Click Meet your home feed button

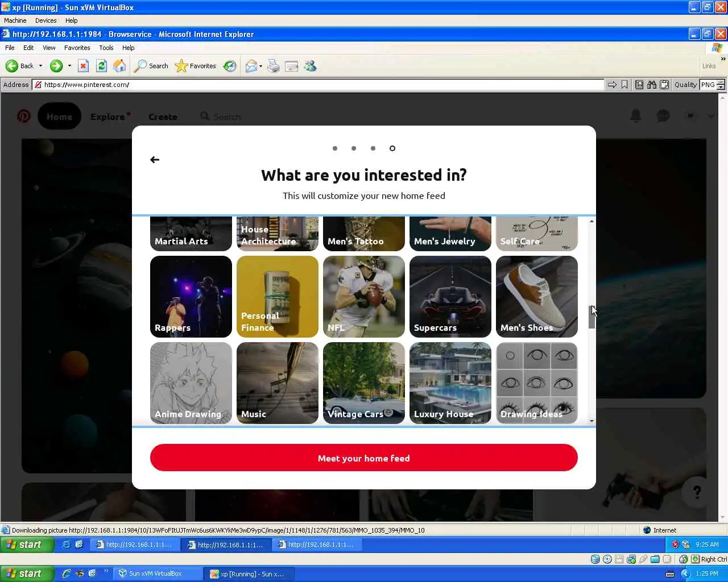pyautogui.click(x=364, y=458)
